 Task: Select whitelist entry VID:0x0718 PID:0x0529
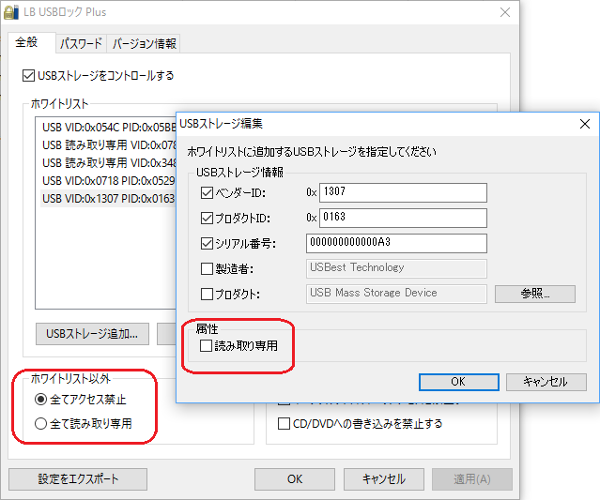click(109, 181)
